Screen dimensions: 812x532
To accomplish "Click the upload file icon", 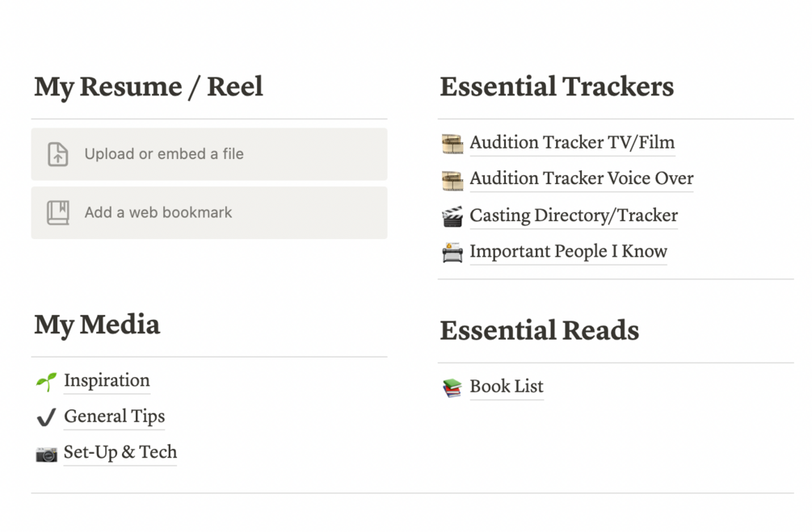I will coord(57,154).
